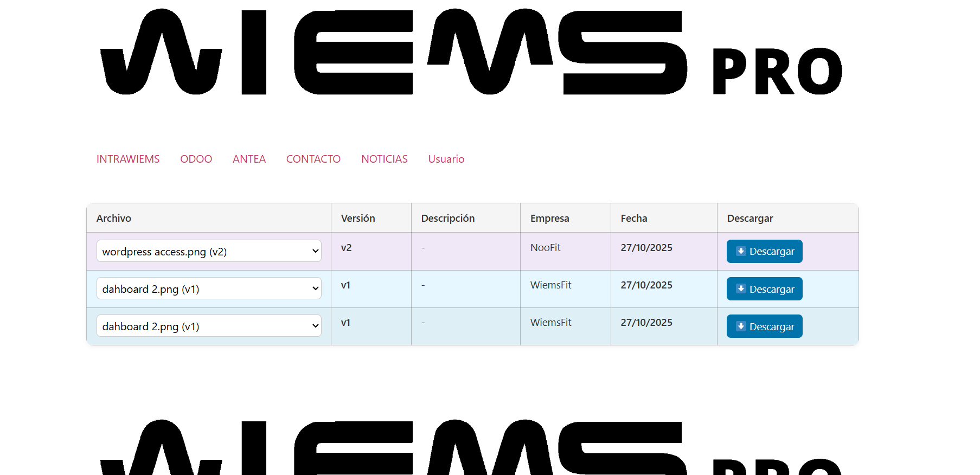Open the INTRAWIEMS navigation link
The width and height of the screenshot is (980, 475).
128,159
